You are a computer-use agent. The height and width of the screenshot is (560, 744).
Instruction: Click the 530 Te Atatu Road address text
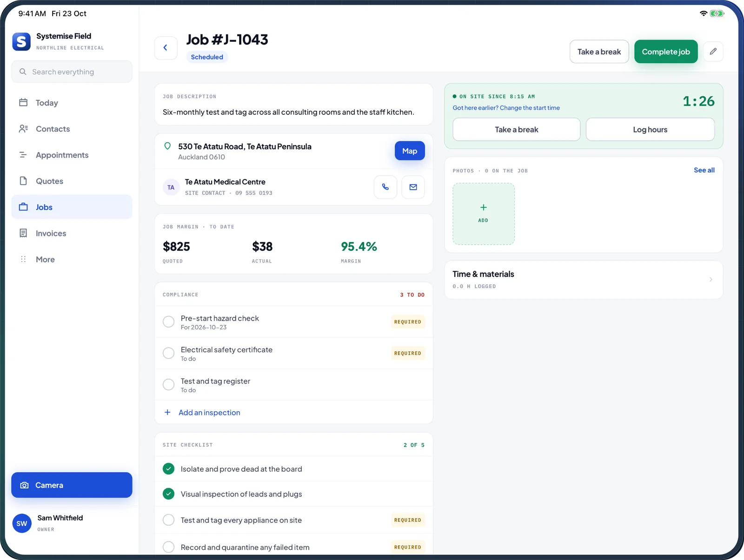(245, 146)
